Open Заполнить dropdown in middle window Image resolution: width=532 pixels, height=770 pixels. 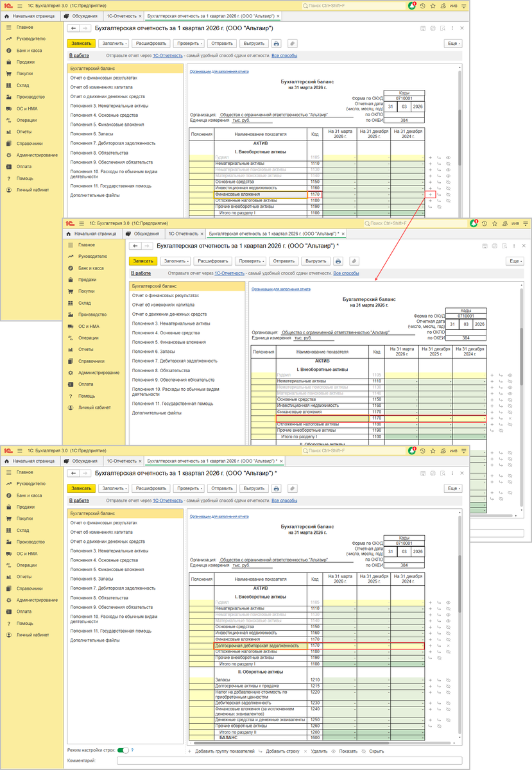coord(175,261)
